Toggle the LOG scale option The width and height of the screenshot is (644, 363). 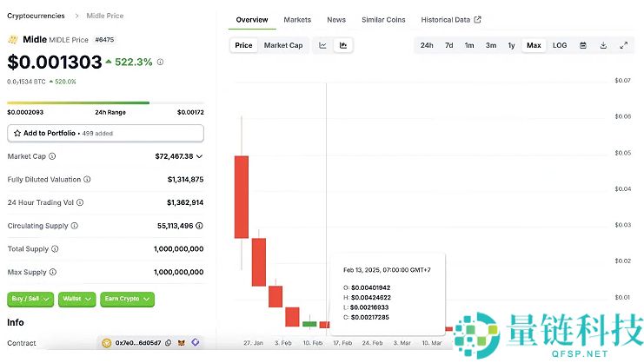(x=560, y=45)
